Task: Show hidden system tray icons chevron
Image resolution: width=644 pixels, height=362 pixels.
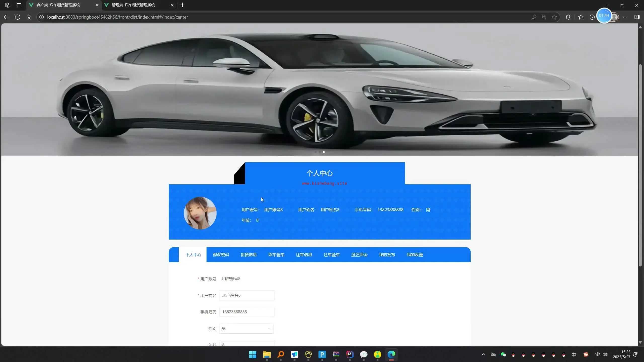Action: [x=483, y=354]
